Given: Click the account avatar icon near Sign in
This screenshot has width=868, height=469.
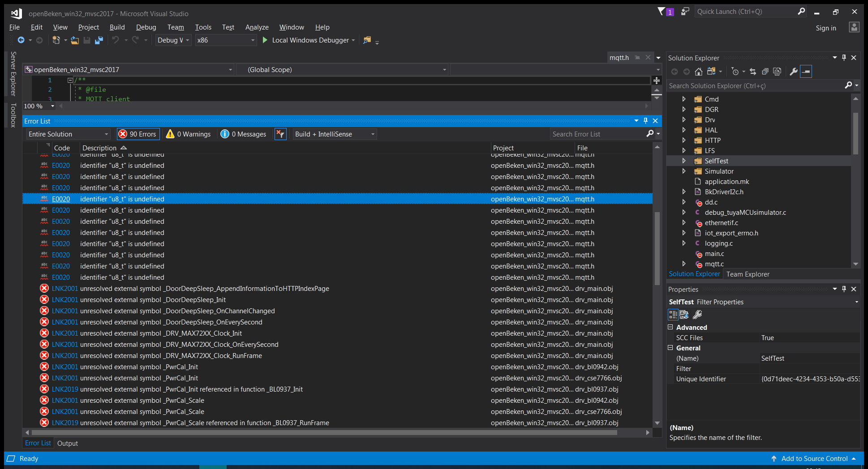Looking at the screenshot, I should point(854,27).
